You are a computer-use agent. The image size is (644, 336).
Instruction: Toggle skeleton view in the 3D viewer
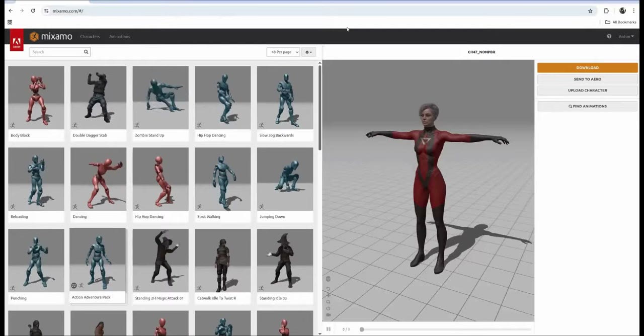coord(328,279)
